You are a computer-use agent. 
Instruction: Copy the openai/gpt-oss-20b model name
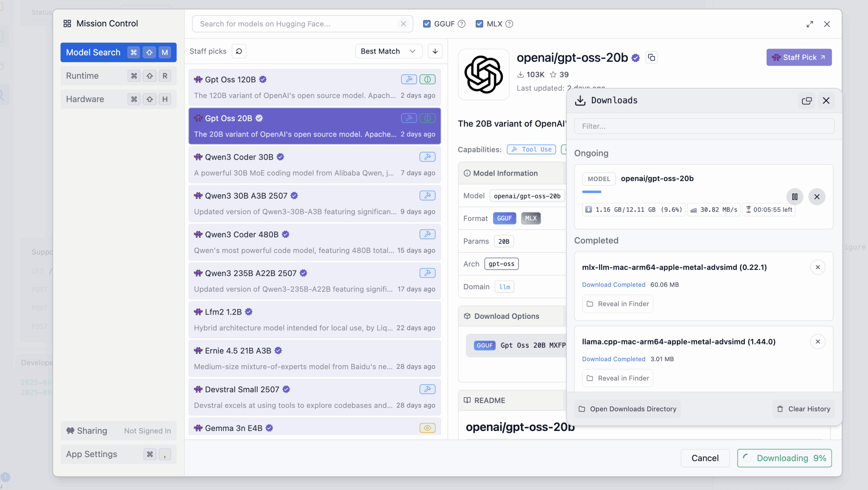click(x=651, y=58)
